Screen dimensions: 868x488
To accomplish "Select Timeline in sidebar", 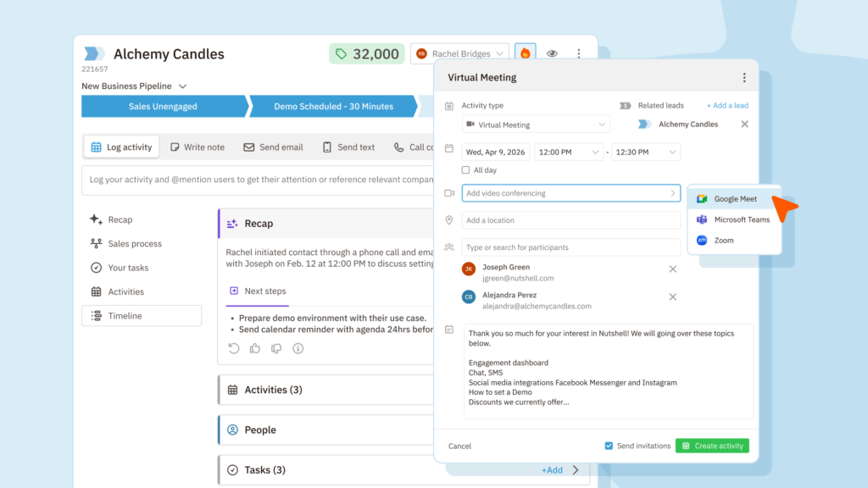I will pos(142,316).
